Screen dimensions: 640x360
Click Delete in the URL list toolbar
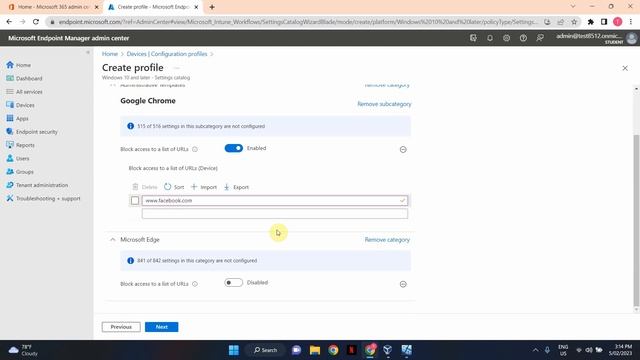(x=144, y=187)
